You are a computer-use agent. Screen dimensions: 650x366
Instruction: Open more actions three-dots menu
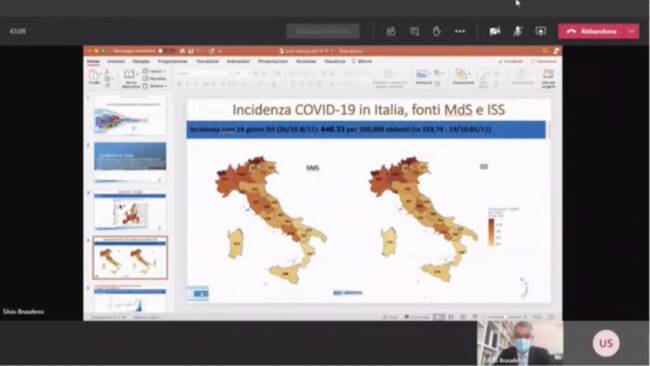click(460, 32)
